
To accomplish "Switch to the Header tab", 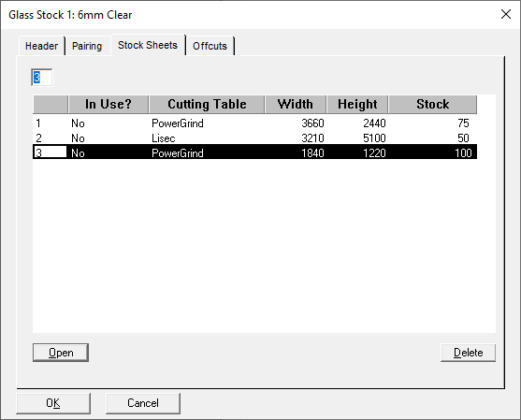I will point(41,46).
